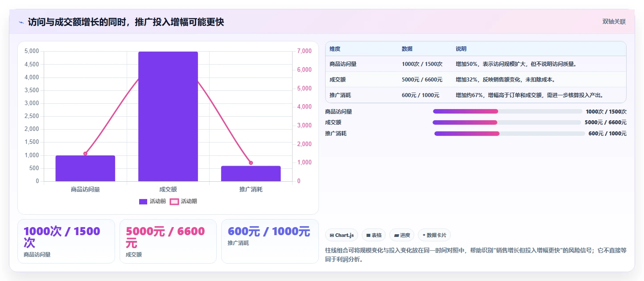Screen dimensions: 644x281
Task: Click the 维度 column header
Action: [335, 49]
